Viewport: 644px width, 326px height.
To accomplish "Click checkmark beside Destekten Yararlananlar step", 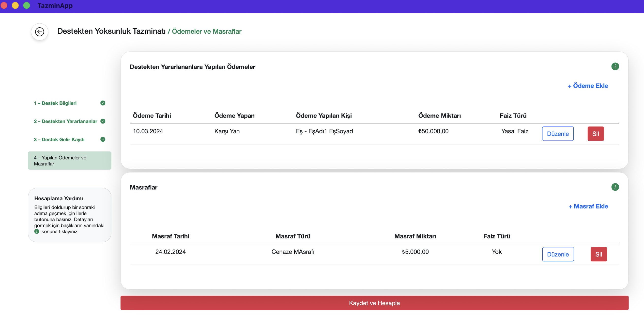I will click(x=103, y=121).
